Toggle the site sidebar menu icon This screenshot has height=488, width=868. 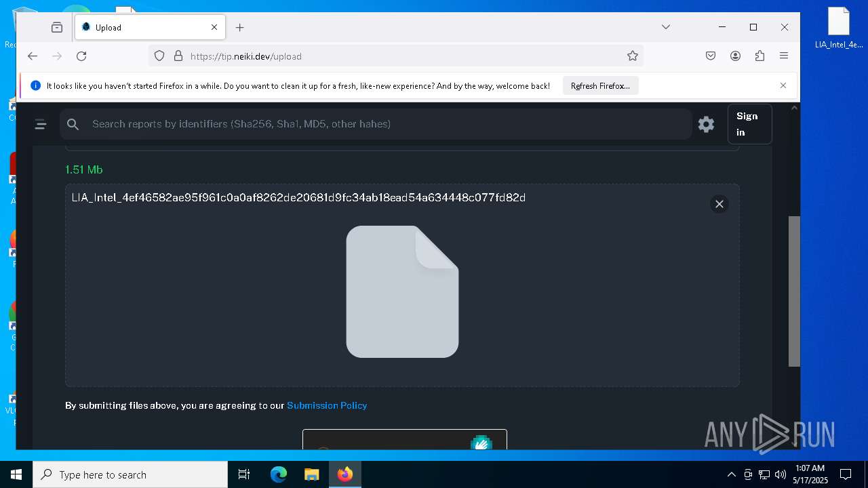[x=41, y=124]
